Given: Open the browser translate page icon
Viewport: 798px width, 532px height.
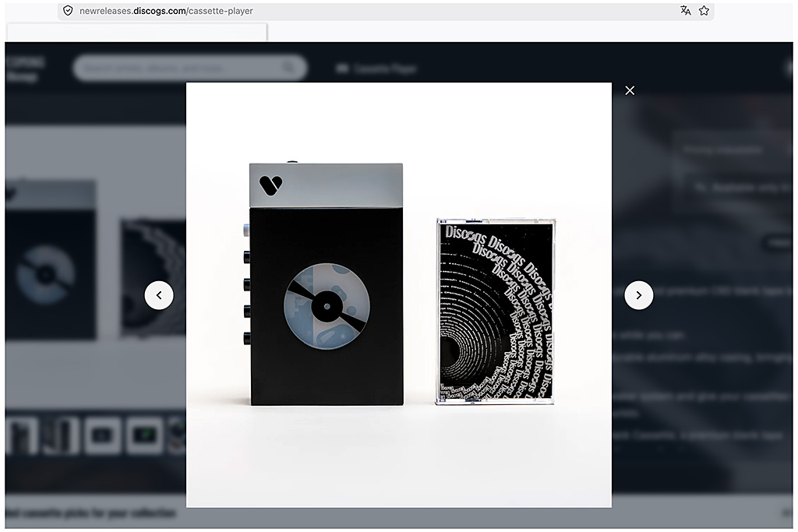Looking at the screenshot, I should click(686, 11).
